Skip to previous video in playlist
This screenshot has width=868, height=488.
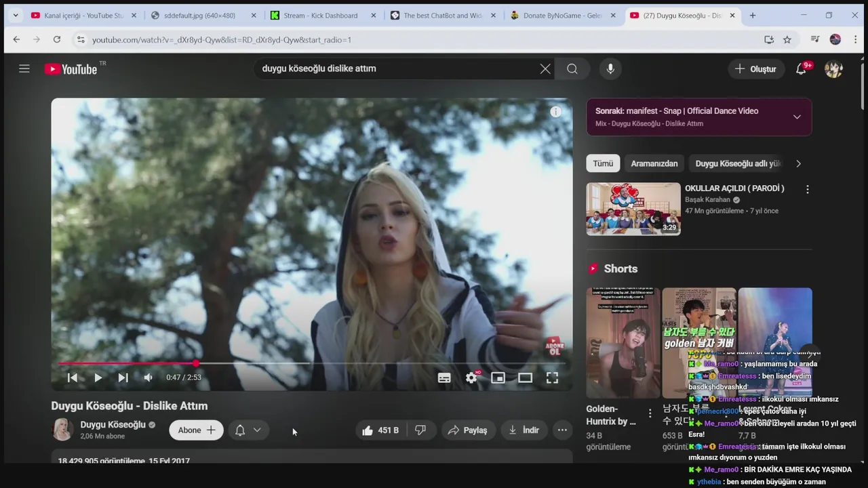[x=72, y=378]
